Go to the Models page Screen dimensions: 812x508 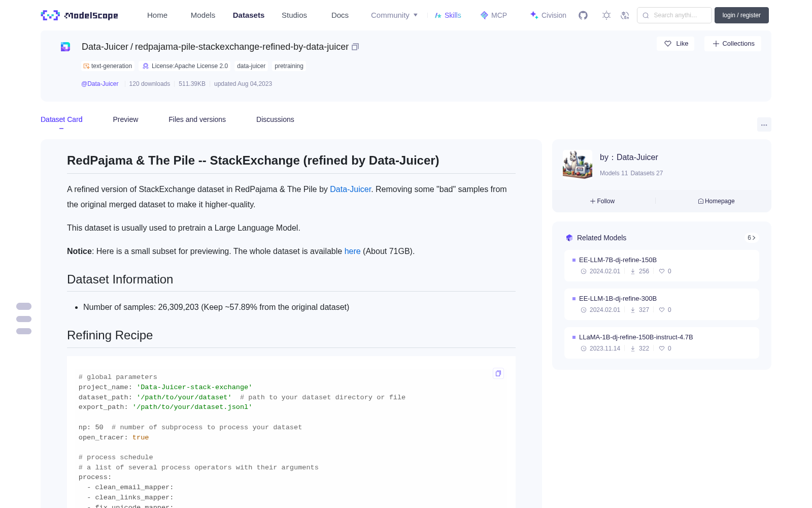pos(203,15)
